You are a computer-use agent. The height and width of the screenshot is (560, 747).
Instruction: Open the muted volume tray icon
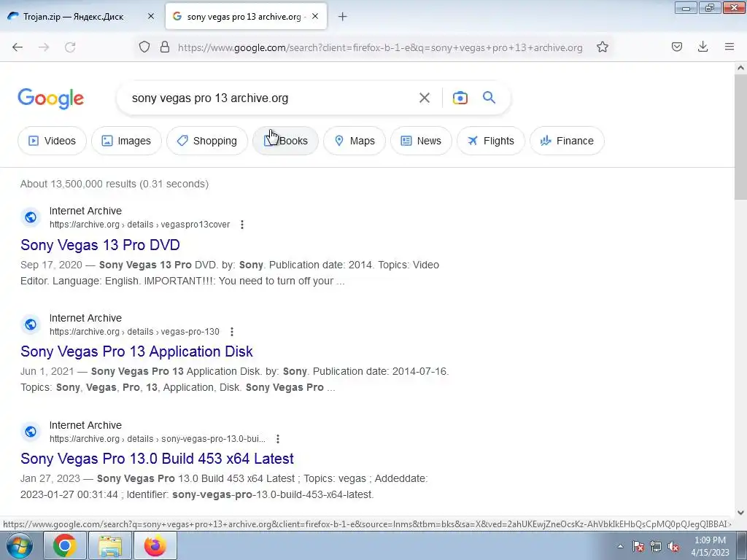[673, 546]
